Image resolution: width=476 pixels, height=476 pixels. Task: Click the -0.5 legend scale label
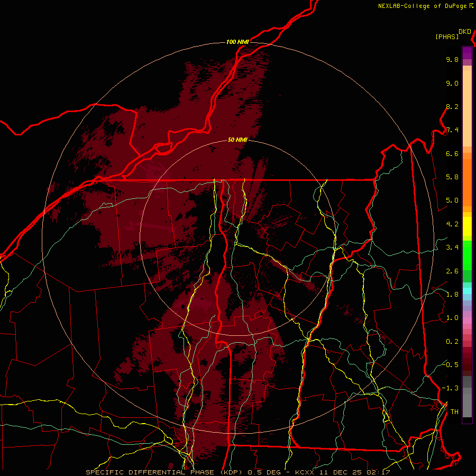pos(450,365)
